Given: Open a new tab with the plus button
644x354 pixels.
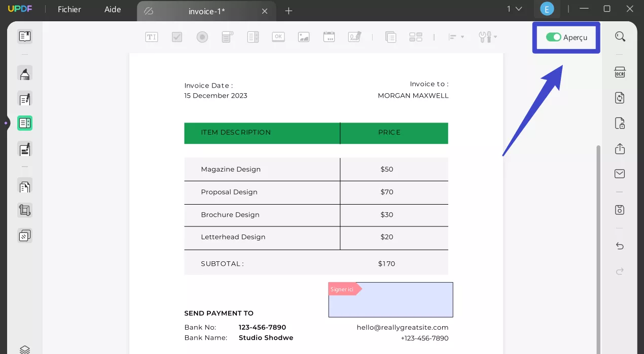Looking at the screenshot, I should pyautogui.click(x=289, y=11).
